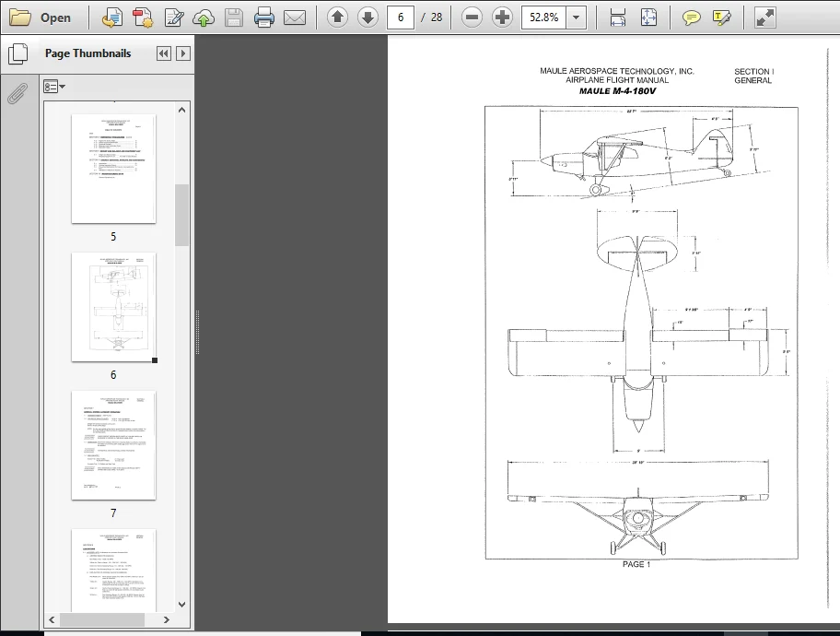Open the zoom level dropdown arrow
This screenshot has height=636, width=840.
(576, 18)
